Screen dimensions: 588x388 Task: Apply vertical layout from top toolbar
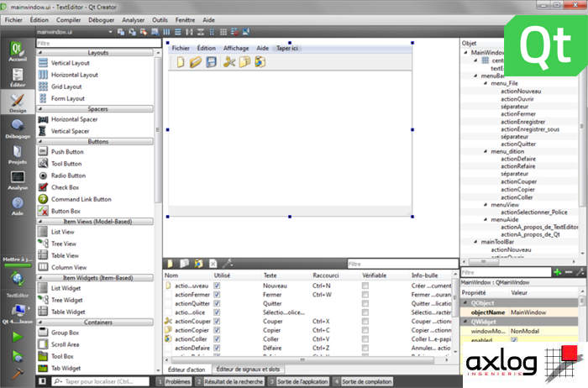click(x=178, y=32)
